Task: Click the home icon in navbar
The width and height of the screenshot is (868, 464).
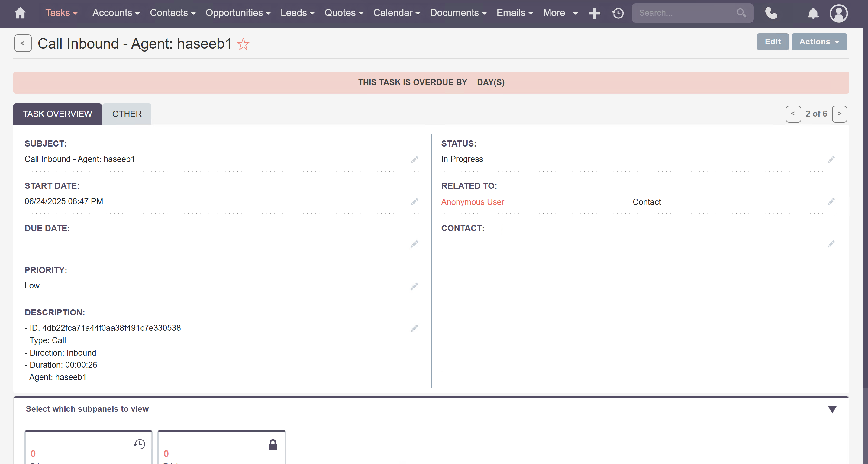Action: click(20, 13)
